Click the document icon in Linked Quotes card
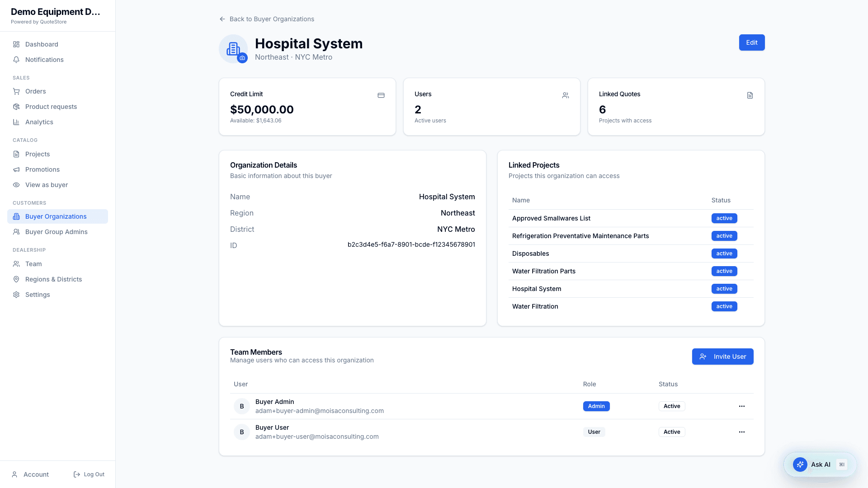Image resolution: width=868 pixels, height=488 pixels. click(750, 95)
